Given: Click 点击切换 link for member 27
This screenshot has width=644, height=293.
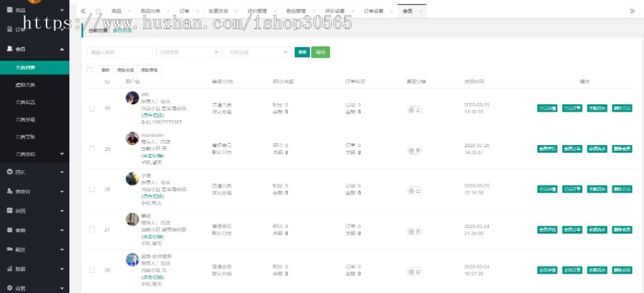Looking at the screenshot, I should coord(152,237).
